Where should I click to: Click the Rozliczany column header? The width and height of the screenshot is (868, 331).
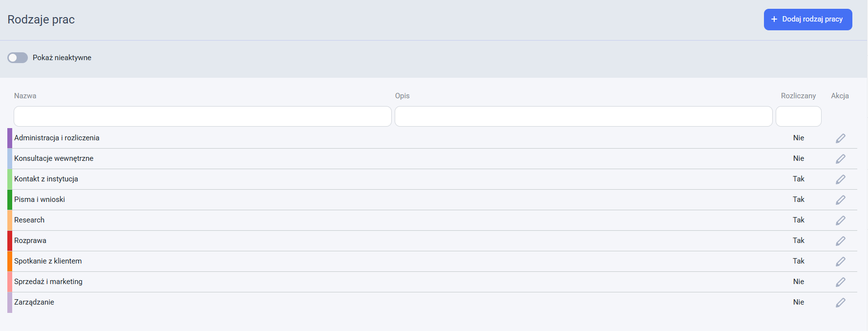coord(798,96)
